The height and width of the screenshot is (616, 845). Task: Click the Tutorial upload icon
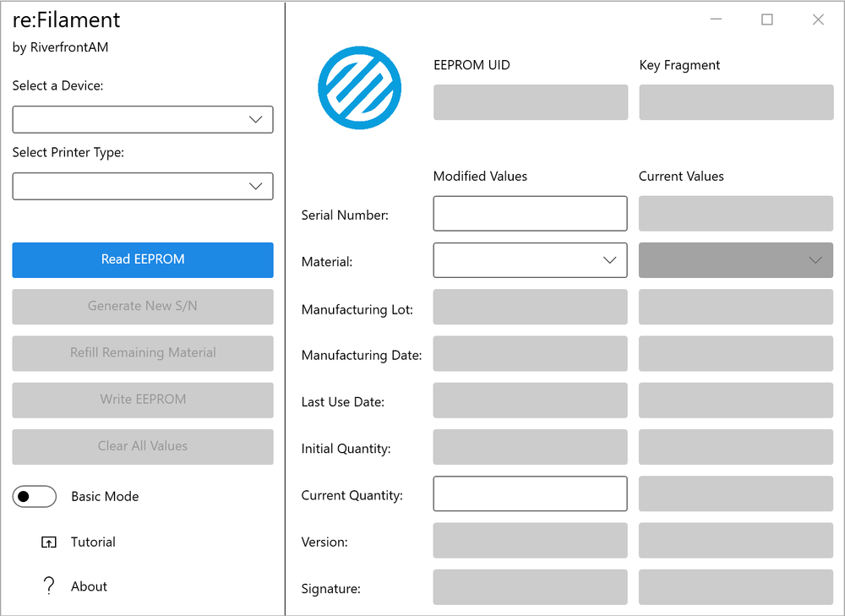pyautogui.click(x=49, y=542)
